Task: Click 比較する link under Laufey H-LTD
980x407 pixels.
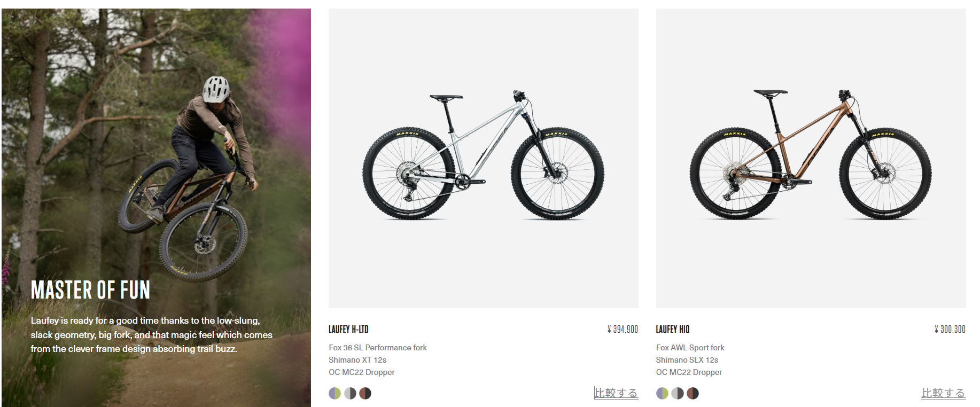Action: 616,393
